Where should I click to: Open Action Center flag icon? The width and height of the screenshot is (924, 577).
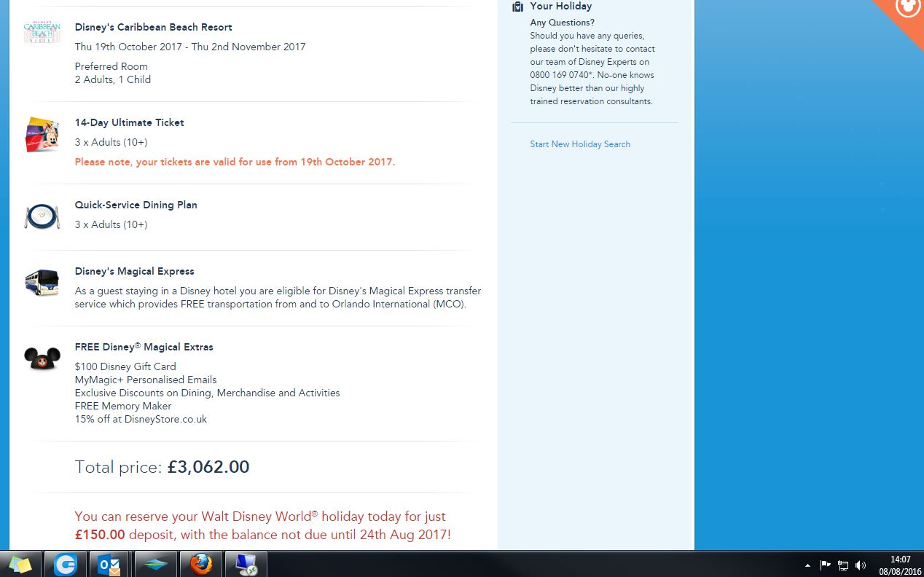coord(826,565)
